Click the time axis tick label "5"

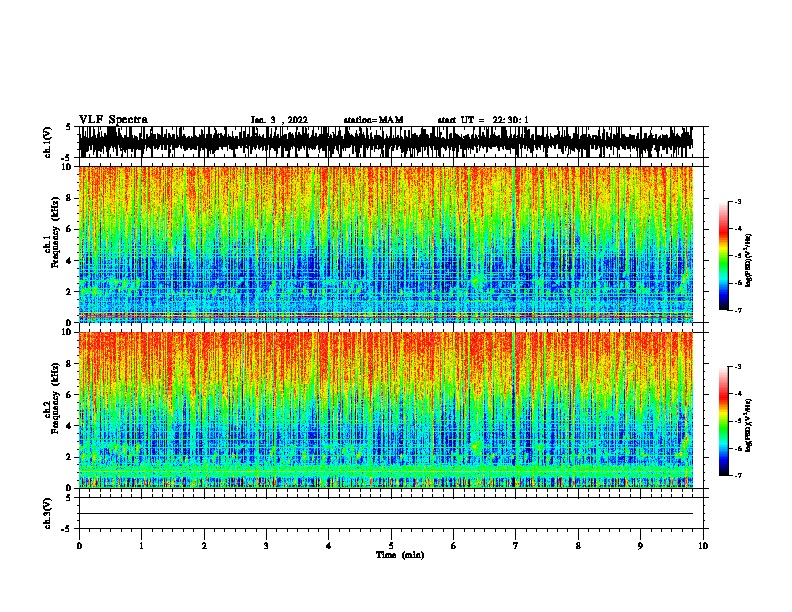point(391,546)
